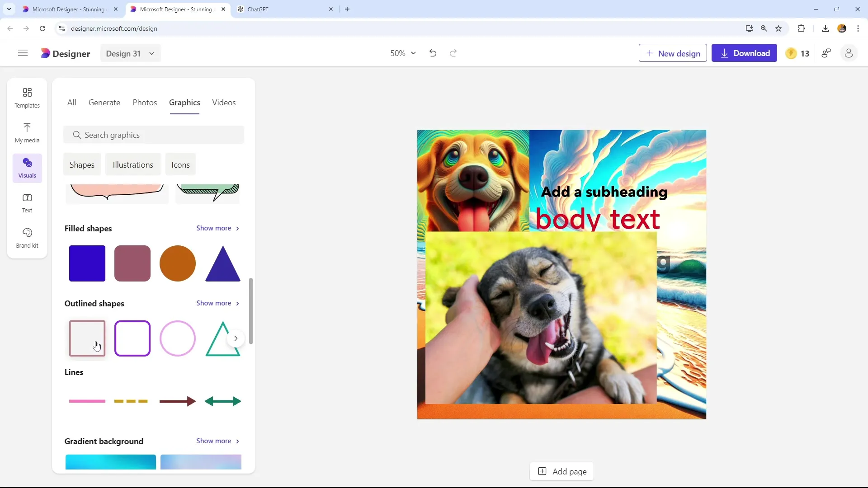Click the coin credits balance showing 13
The height and width of the screenshot is (488, 868).
[x=797, y=53]
